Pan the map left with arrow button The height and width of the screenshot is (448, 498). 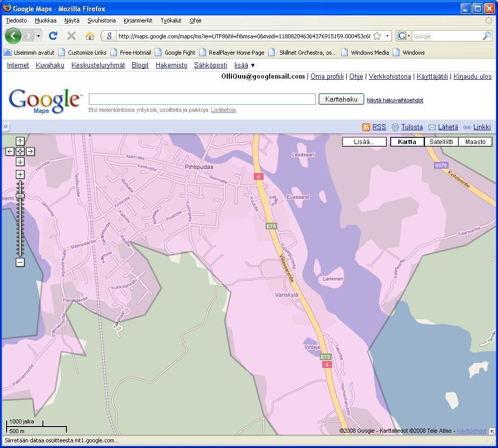(x=10, y=151)
